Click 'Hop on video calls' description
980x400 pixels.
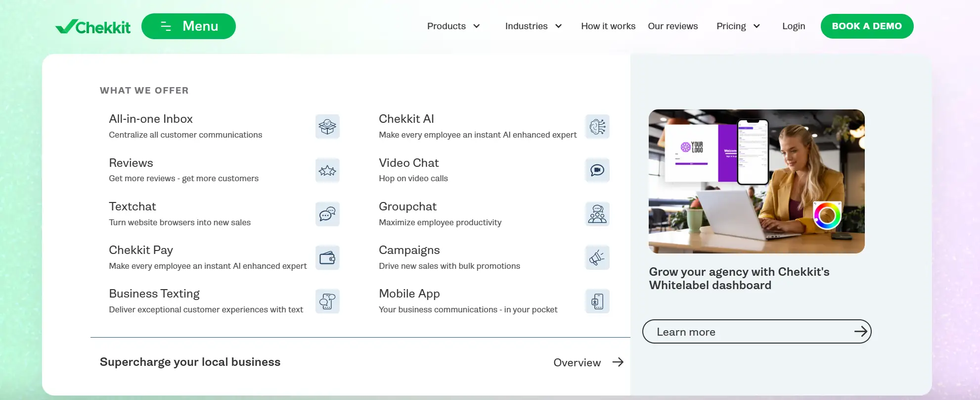[413, 178]
